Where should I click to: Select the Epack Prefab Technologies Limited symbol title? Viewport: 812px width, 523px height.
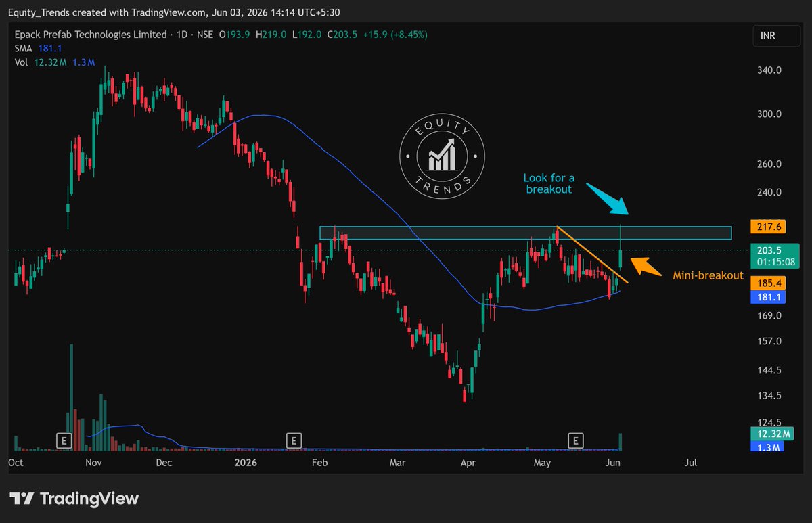(91, 35)
